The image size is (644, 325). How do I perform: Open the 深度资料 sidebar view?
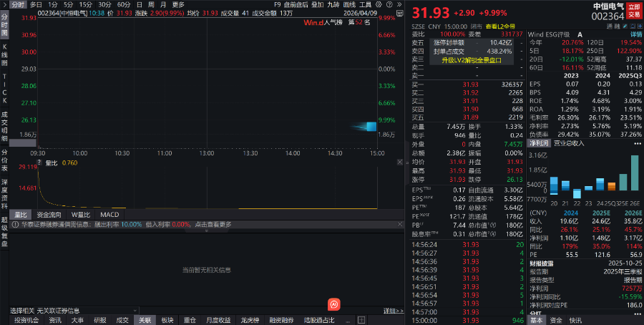coord(4,195)
